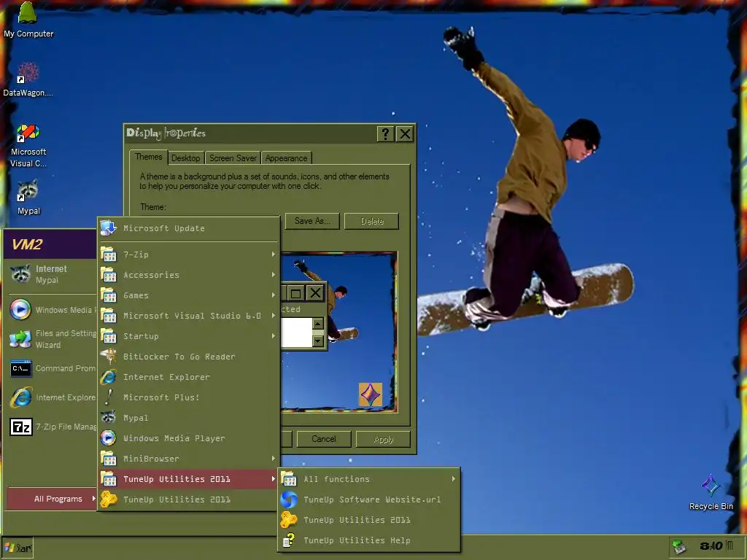This screenshot has width=747, height=560.
Task: Launch Mypal from All Programs list
Action: [189, 418]
